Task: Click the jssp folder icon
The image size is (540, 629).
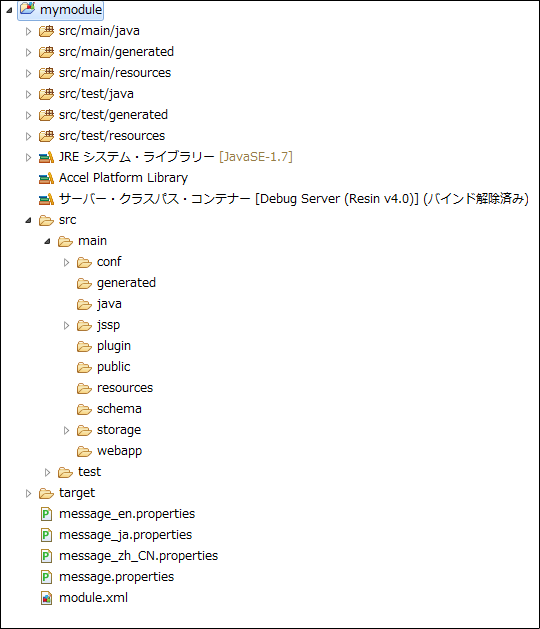Action: [84, 325]
